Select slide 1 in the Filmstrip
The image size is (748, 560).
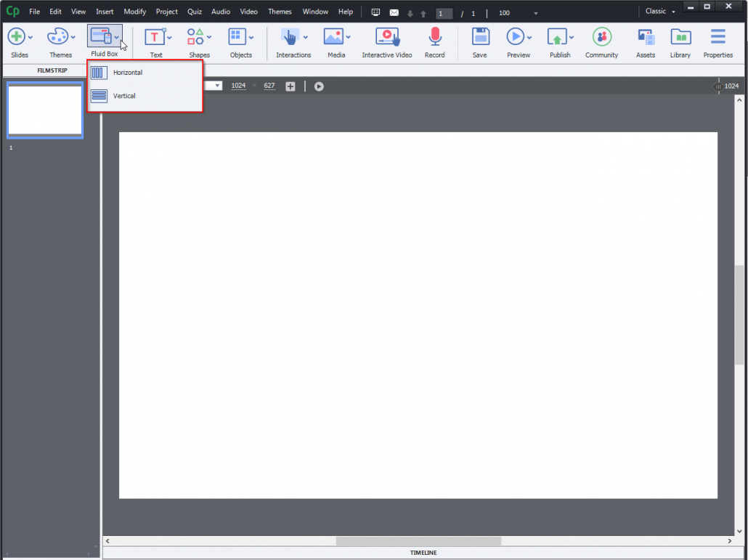[x=44, y=110]
